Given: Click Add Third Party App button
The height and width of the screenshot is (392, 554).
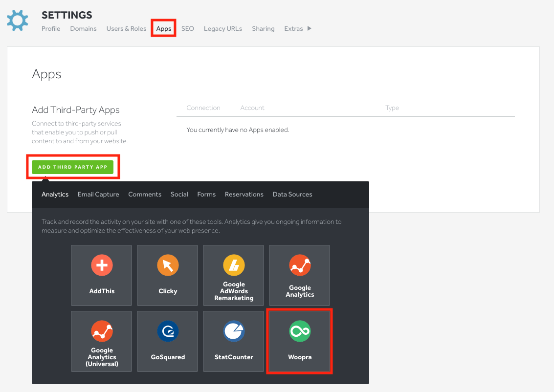Looking at the screenshot, I should click(73, 167).
